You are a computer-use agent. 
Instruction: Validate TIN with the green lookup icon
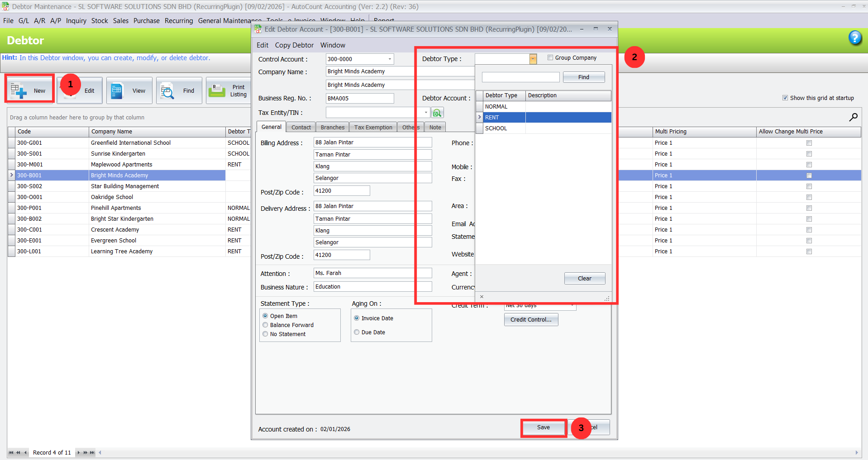(437, 112)
